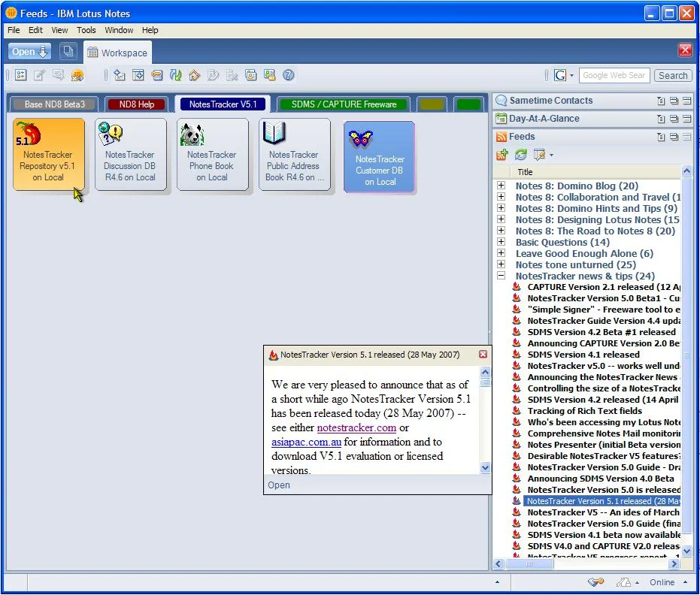Close the NotesTracker 5.1 popup preview
The height and width of the screenshot is (595, 700).
click(x=483, y=354)
